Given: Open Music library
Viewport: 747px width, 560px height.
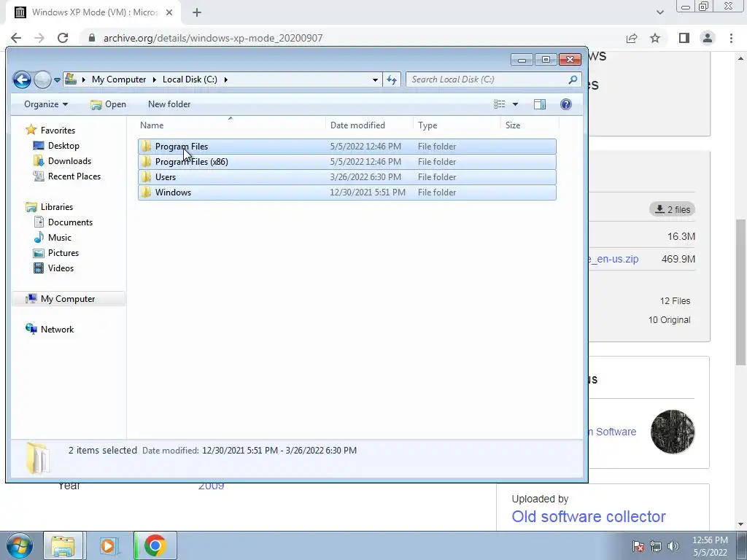Looking at the screenshot, I should (x=59, y=237).
